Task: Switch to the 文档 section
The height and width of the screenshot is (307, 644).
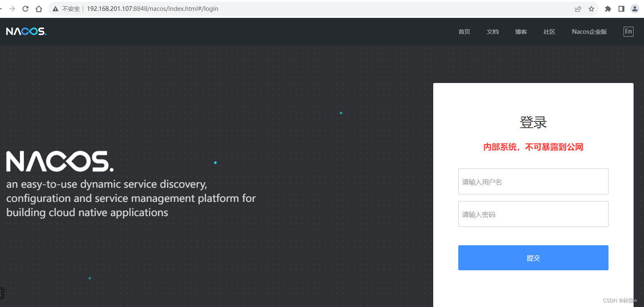Action: tap(492, 31)
